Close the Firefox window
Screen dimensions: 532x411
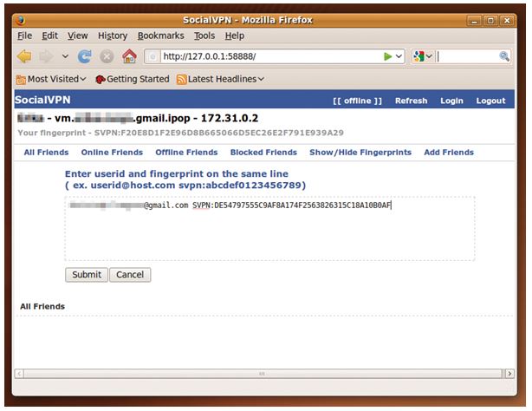[507, 21]
